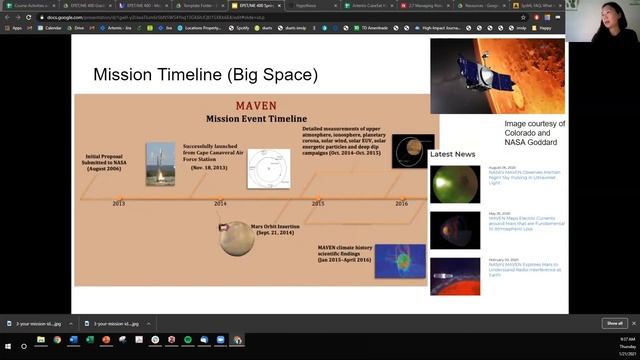Image resolution: width=640 pixels, height=360 pixels.
Task: Open Excel from the taskbar
Action: 90,340
